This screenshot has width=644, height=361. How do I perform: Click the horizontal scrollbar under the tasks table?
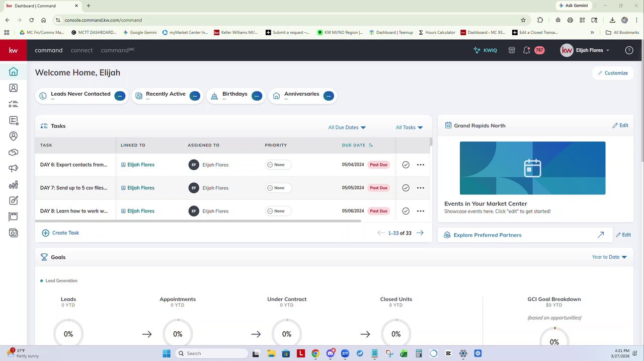pyautogui.click(x=198, y=221)
